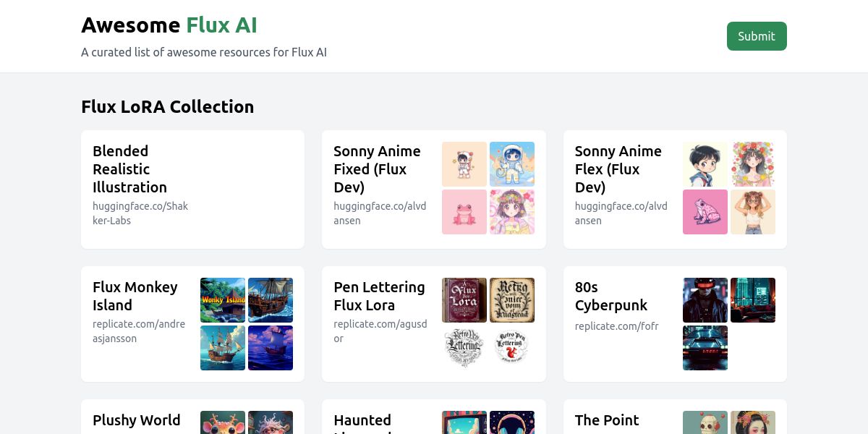
Task: Open the Sonny Anime Fixed (Flux Dev) title
Action: coord(377,169)
